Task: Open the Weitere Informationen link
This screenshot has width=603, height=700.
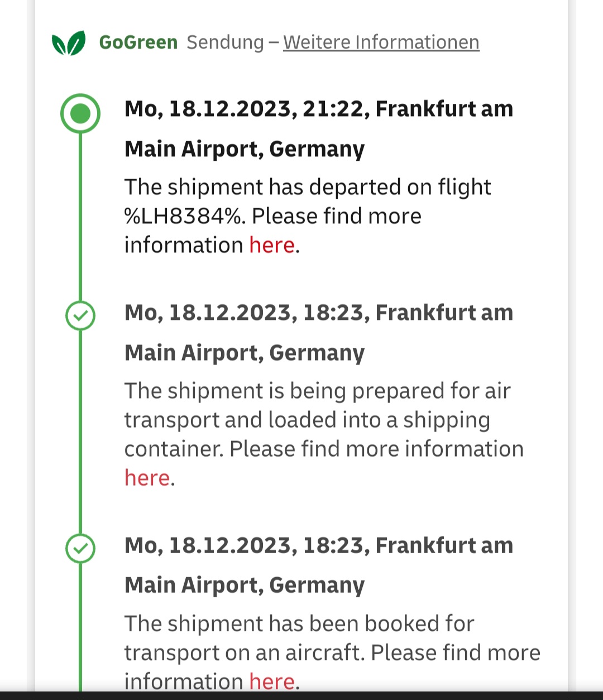Action: pos(381,42)
